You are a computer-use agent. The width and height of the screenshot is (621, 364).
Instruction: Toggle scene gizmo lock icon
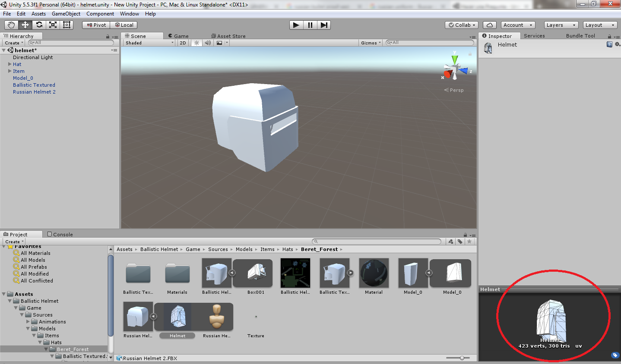(x=470, y=53)
